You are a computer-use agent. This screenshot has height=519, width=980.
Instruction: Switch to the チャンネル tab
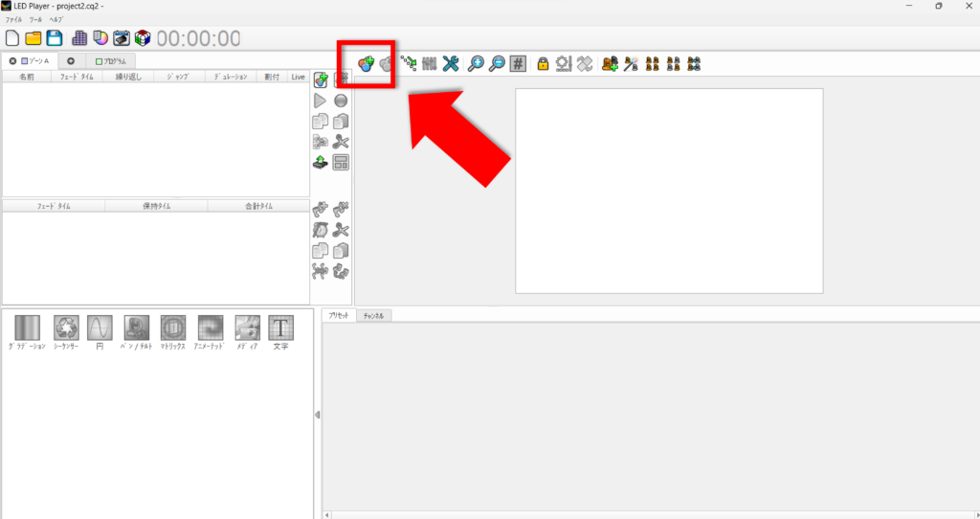[x=371, y=315]
